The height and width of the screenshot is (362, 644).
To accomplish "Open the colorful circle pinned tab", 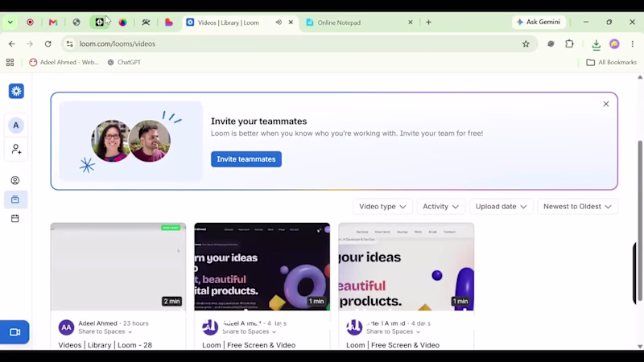I will click(123, 23).
